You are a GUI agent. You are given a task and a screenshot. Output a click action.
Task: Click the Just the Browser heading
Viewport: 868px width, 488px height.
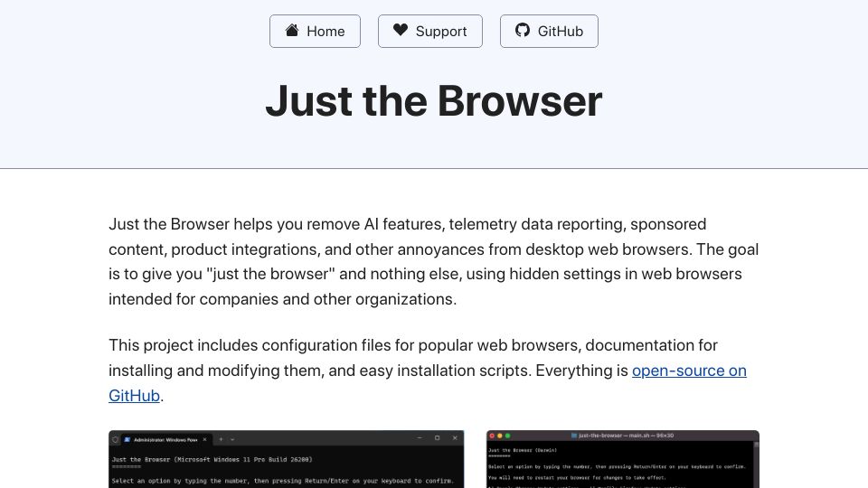coord(434,100)
